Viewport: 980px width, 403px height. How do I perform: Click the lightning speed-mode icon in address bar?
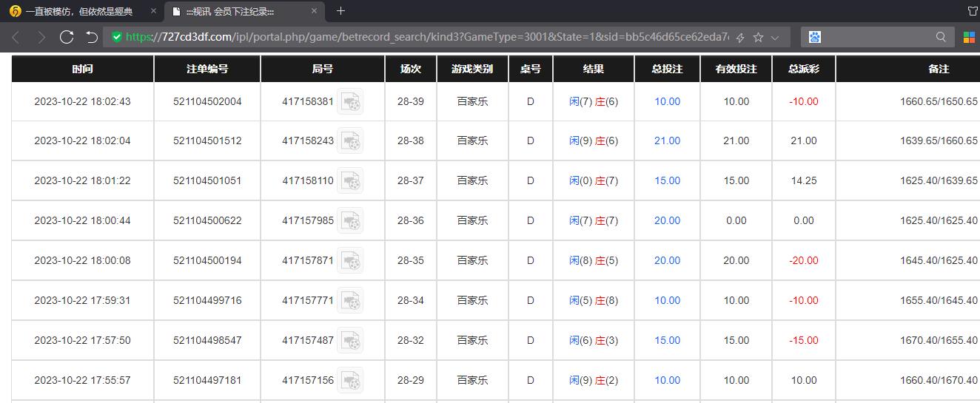tap(740, 37)
